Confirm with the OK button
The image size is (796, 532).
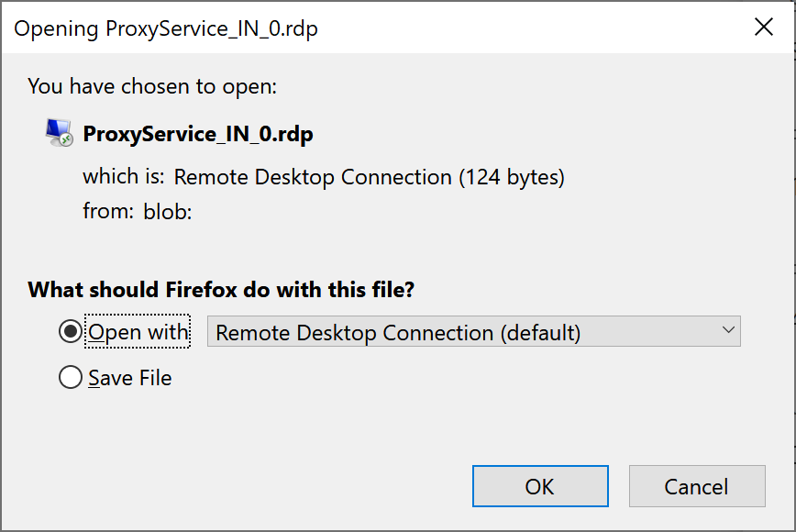click(540, 486)
